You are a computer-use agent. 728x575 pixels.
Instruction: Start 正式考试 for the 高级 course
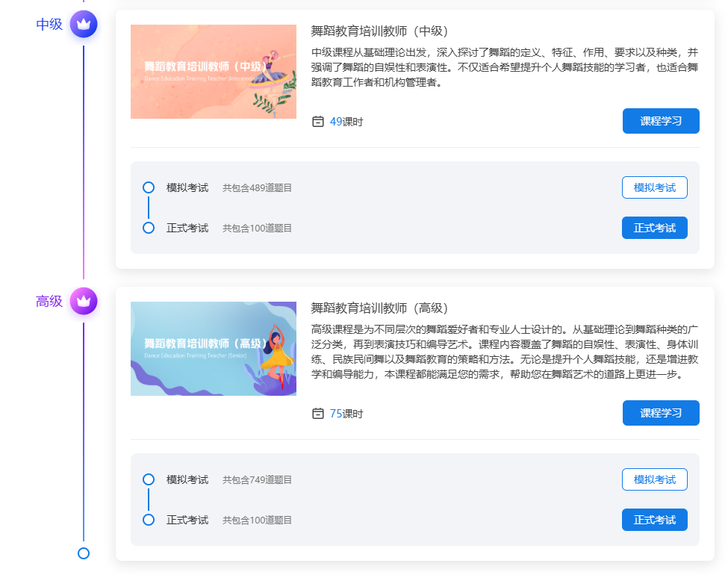pyautogui.click(x=655, y=520)
